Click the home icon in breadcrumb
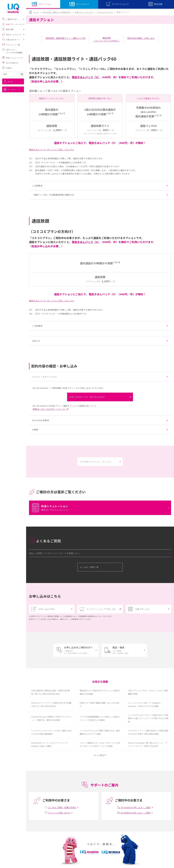The height and width of the screenshot is (868, 174). tap(30, 12)
